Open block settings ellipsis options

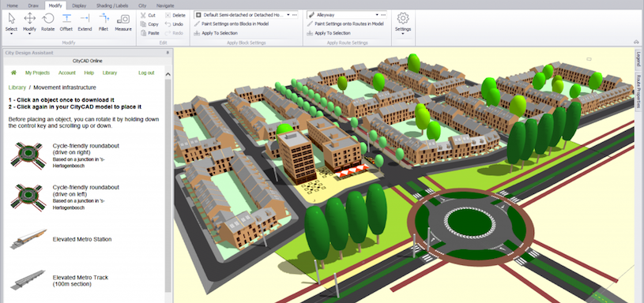click(295, 15)
